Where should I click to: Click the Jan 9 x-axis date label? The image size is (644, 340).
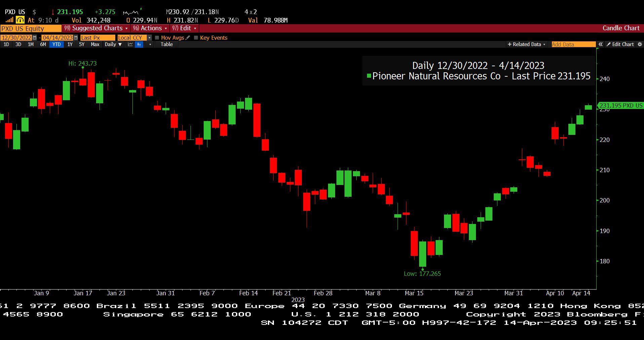pos(41,293)
